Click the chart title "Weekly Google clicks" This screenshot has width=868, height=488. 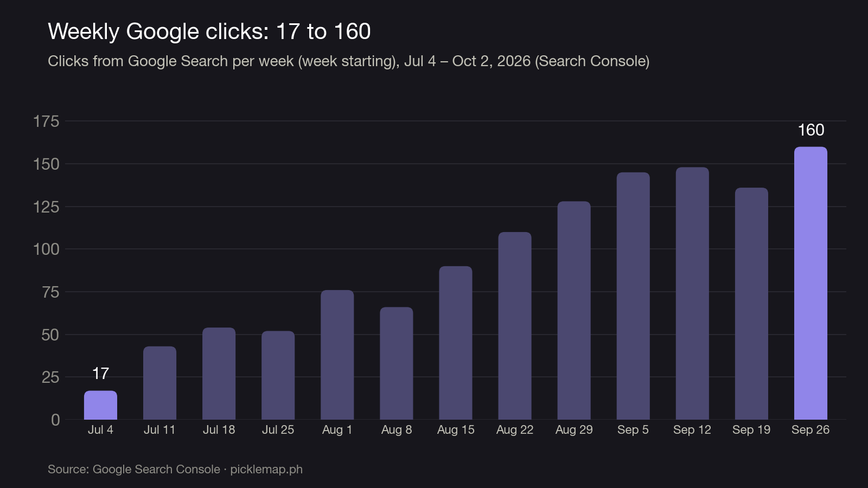pyautogui.click(x=209, y=31)
